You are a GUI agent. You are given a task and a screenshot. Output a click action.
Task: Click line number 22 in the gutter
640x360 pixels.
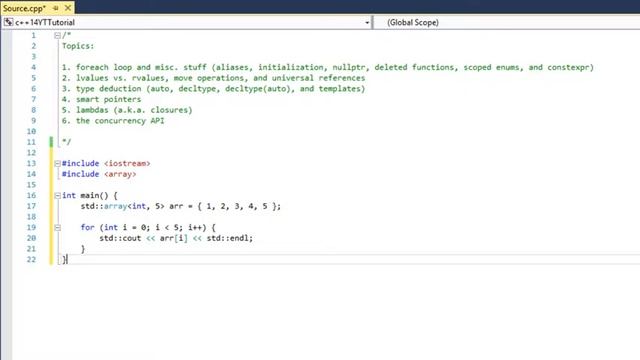coord(31,260)
